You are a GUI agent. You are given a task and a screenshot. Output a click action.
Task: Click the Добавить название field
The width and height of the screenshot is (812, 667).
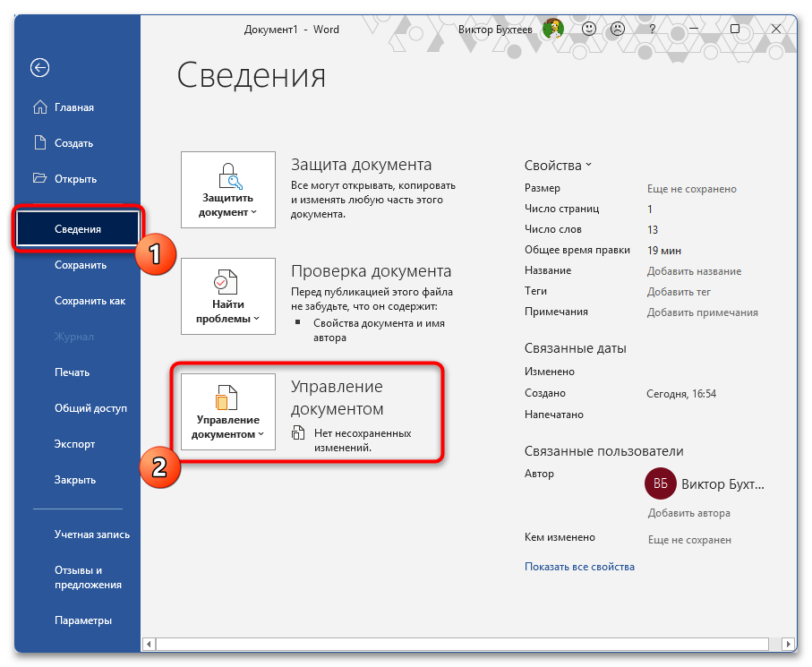(x=694, y=271)
